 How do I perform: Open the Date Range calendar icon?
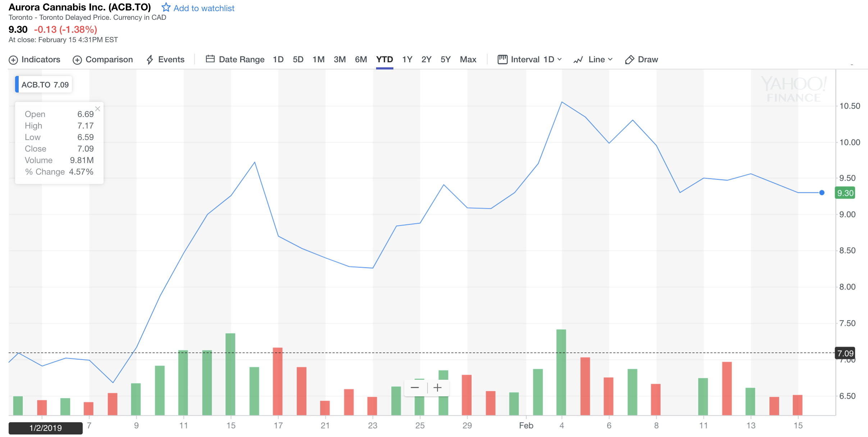210,59
